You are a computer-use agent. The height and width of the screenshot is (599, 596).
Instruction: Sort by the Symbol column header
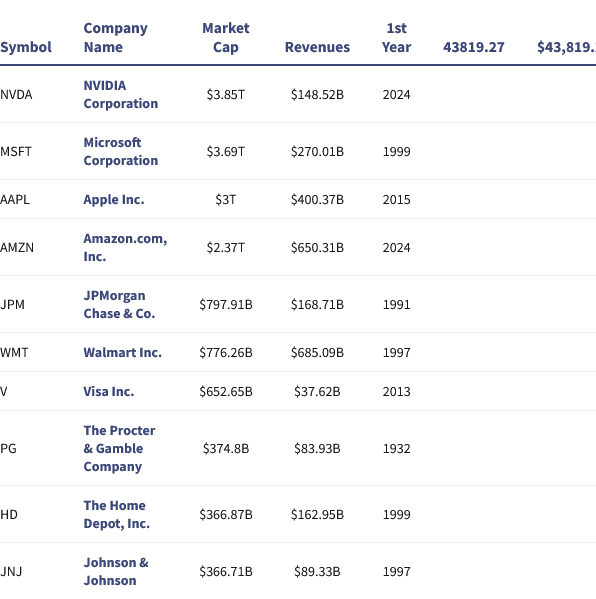(26, 47)
